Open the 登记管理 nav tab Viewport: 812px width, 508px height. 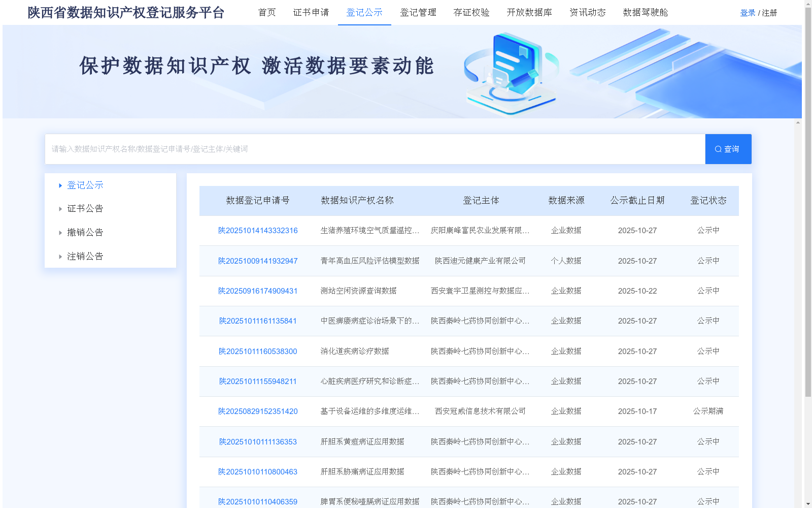[418, 12]
